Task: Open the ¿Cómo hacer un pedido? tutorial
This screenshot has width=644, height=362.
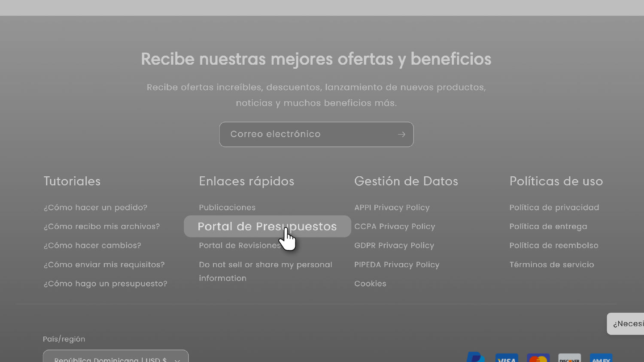Action: point(95,208)
